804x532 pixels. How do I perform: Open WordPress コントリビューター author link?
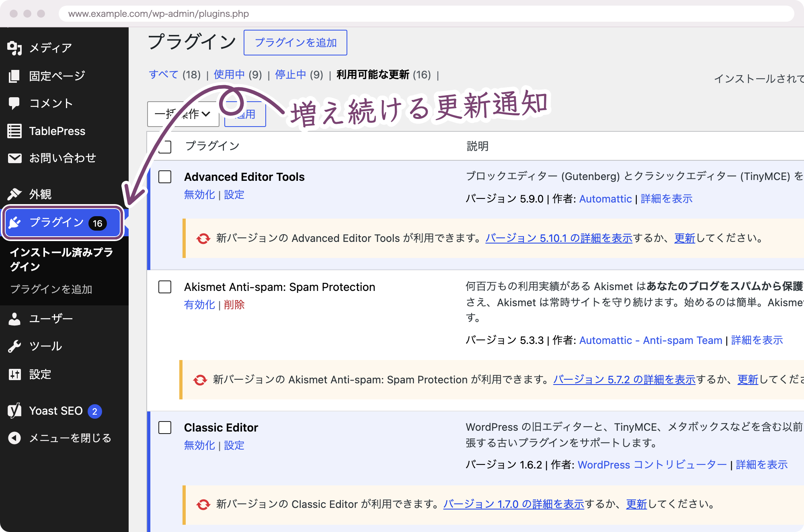tap(652, 465)
